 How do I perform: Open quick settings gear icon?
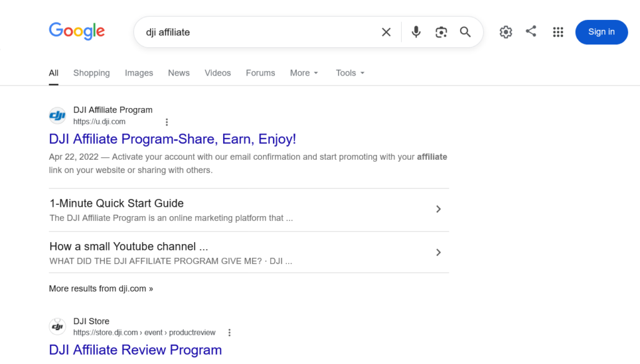[x=506, y=32]
